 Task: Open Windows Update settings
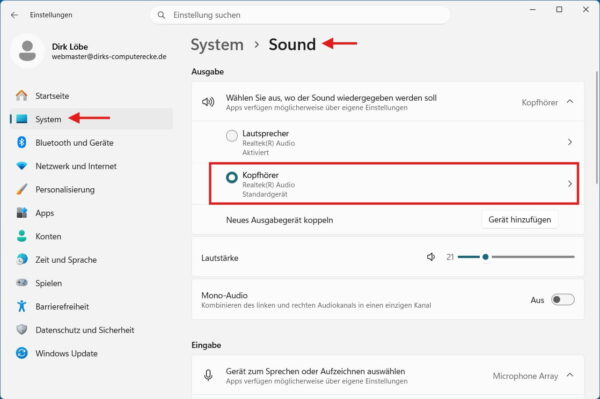point(91,353)
